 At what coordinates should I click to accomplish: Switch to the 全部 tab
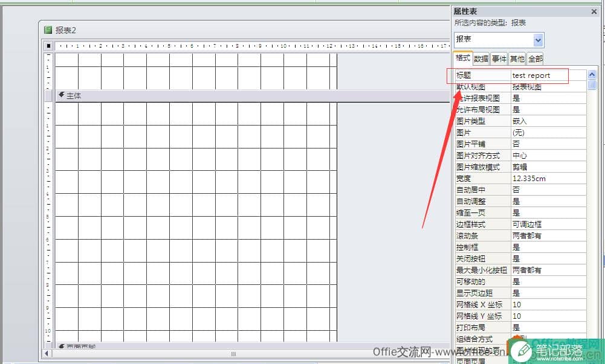(x=535, y=59)
